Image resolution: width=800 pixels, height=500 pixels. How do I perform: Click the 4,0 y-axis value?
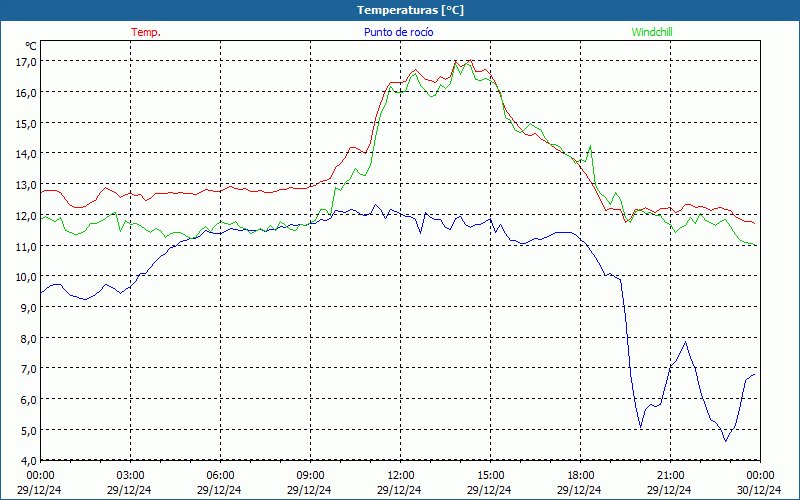coord(29,461)
